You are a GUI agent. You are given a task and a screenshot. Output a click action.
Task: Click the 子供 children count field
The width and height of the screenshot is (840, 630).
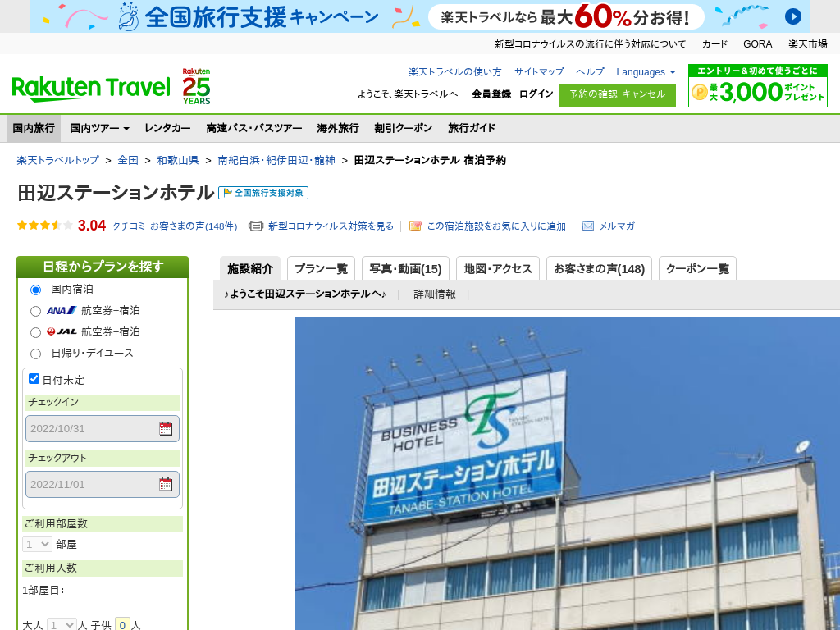pyautogui.click(x=122, y=624)
